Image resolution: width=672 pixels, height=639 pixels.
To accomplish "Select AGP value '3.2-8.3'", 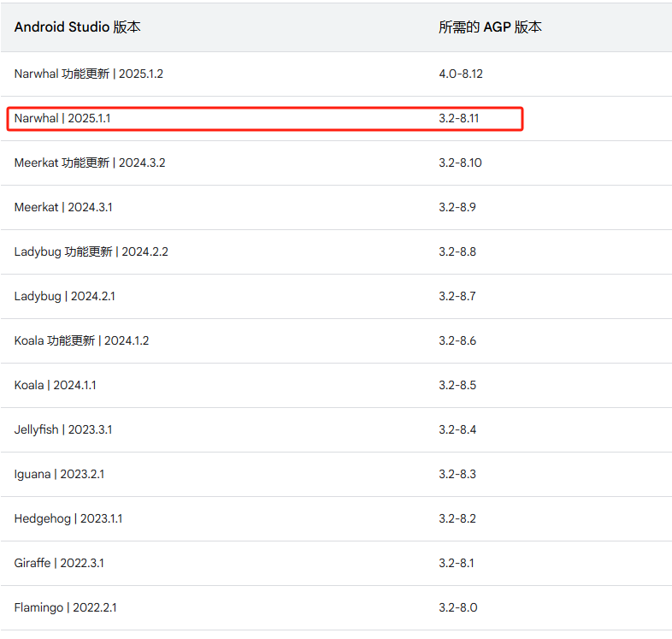I will 457,474.
